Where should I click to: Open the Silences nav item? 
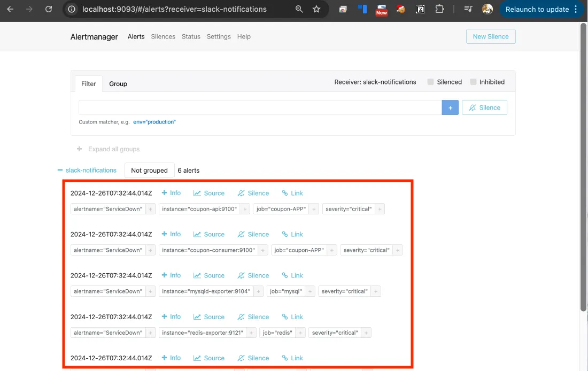pos(163,37)
